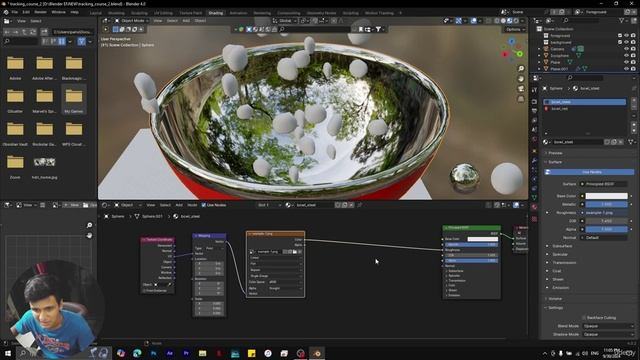The image size is (640, 360).
Task: Open the Output properties tab icon
Action: tap(534, 111)
